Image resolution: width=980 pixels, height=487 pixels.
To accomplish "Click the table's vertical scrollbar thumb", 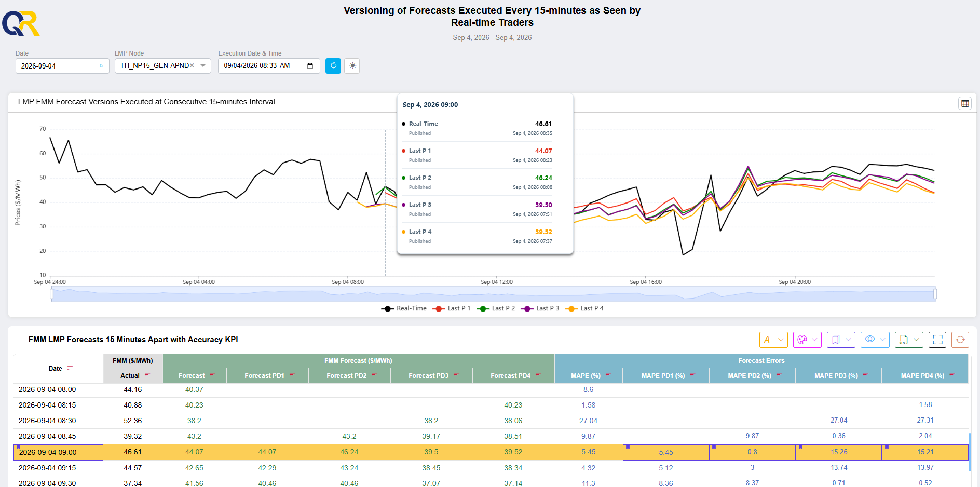I will coord(970,453).
